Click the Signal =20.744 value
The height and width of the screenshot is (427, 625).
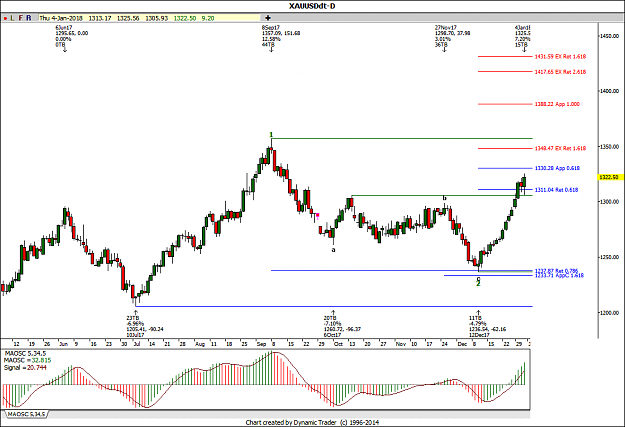point(25,367)
